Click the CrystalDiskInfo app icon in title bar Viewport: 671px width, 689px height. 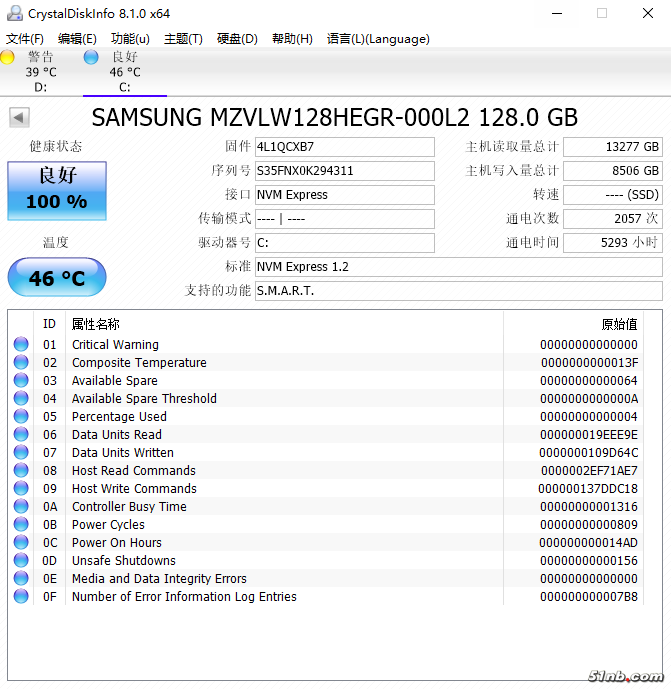[12, 13]
